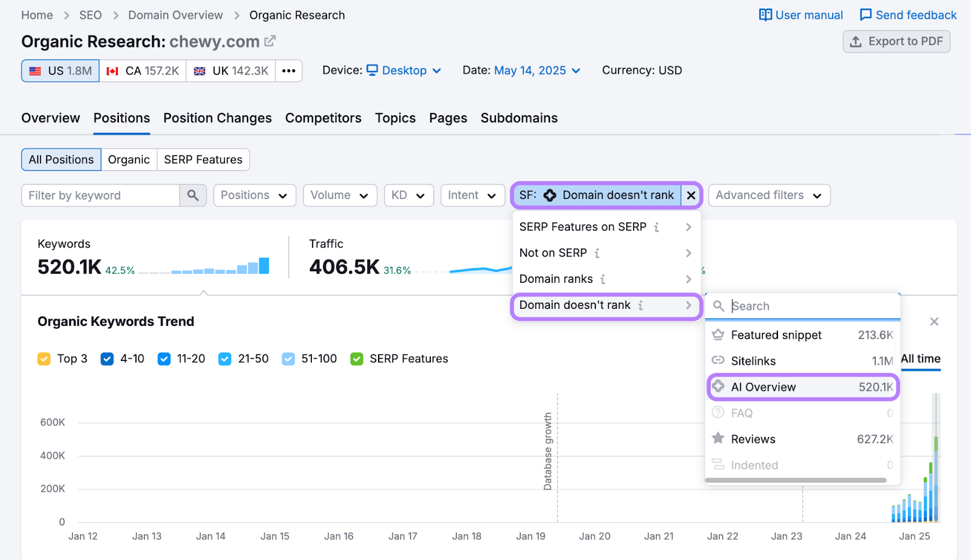Switch to the Competitors tab
The image size is (971, 560).
tap(323, 118)
